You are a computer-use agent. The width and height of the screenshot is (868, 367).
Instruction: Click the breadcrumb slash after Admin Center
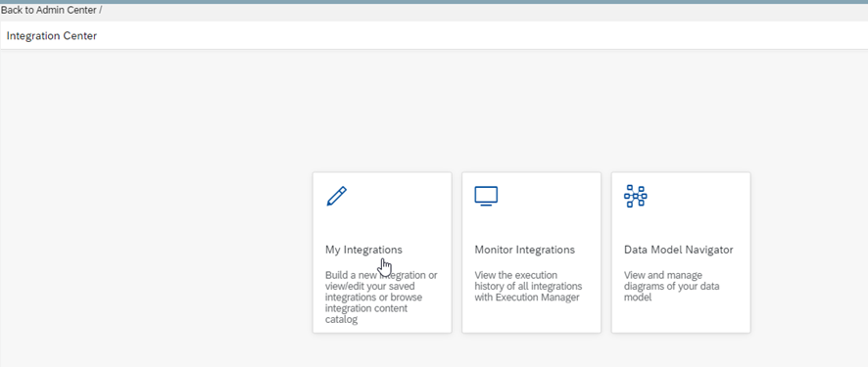pos(100,10)
